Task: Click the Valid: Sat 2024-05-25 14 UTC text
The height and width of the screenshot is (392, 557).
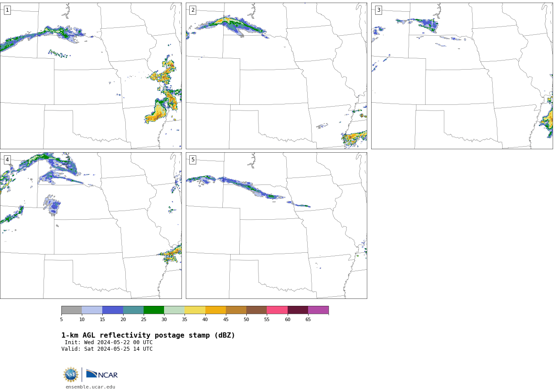Action: pos(107,349)
